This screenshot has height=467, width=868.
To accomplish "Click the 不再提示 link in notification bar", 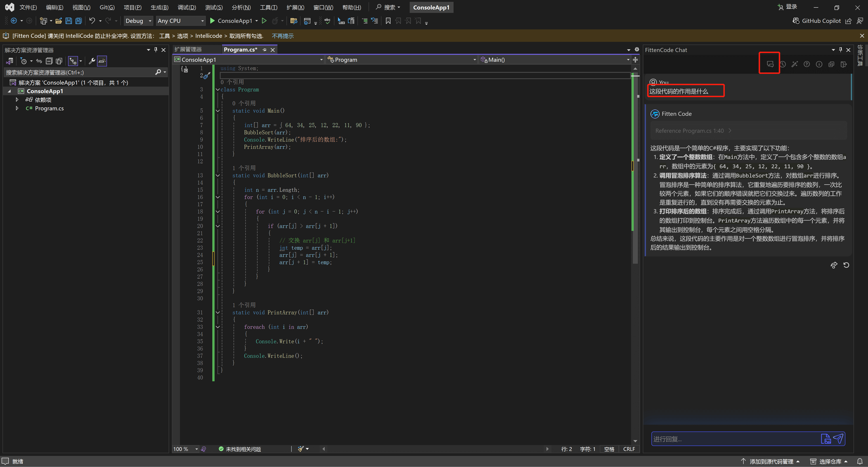I will pos(282,36).
